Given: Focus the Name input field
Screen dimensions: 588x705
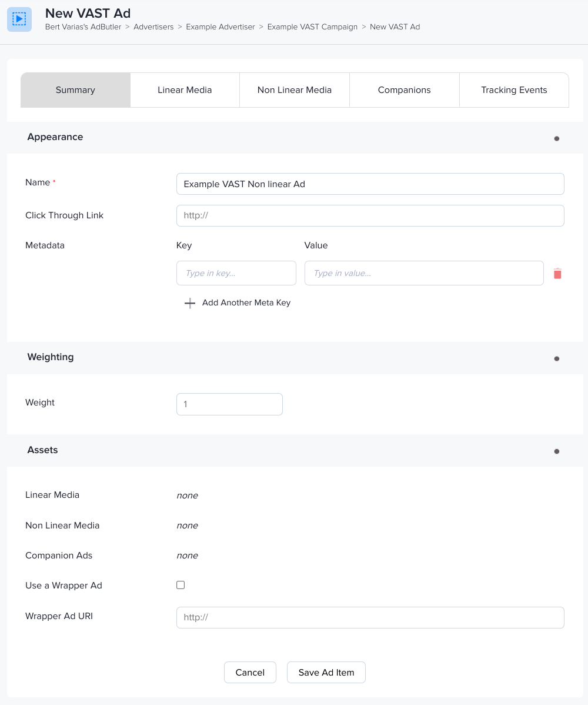Looking at the screenshot, I should point(370,184).
